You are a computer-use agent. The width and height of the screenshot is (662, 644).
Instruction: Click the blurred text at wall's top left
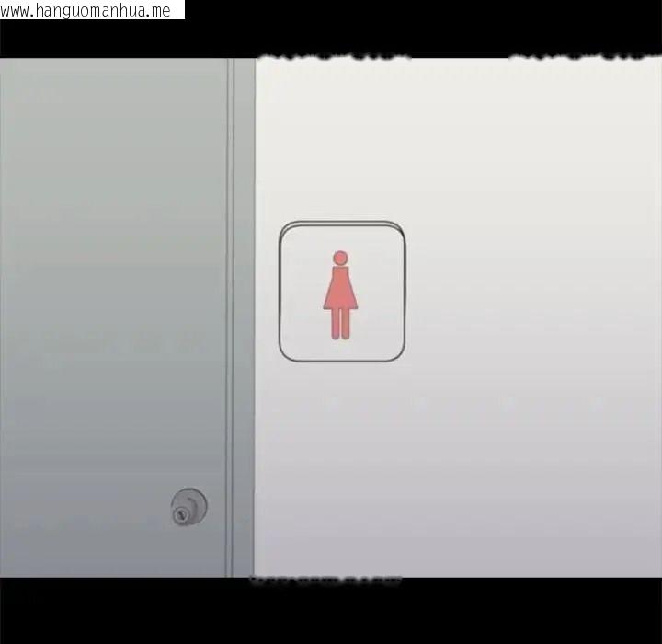(x=335, y=57)
